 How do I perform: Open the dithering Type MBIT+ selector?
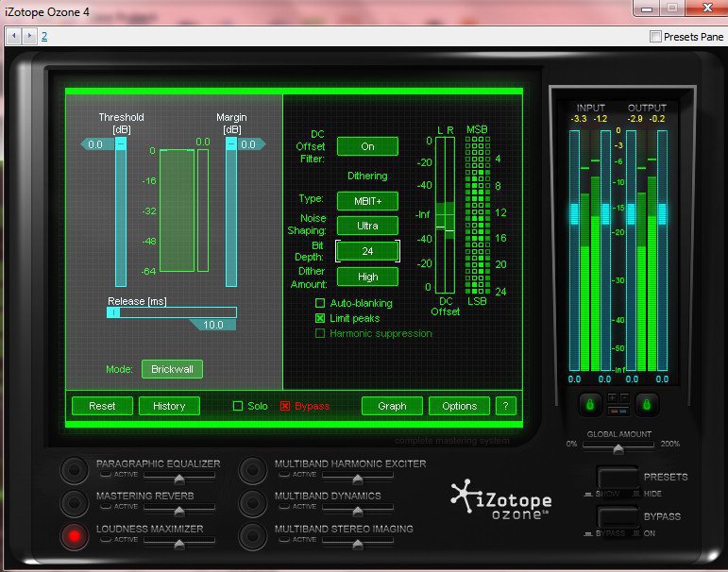(x=367, y=201)
